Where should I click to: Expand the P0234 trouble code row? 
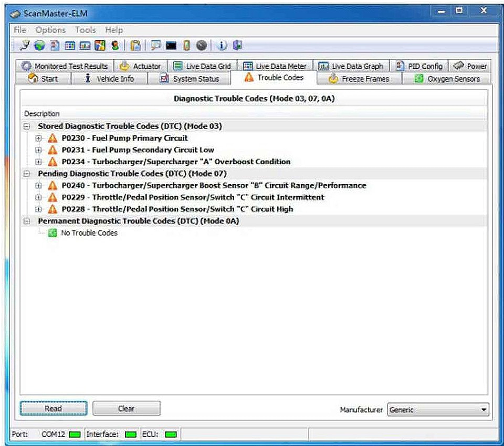pyautogui.click(x=38, y=162)
